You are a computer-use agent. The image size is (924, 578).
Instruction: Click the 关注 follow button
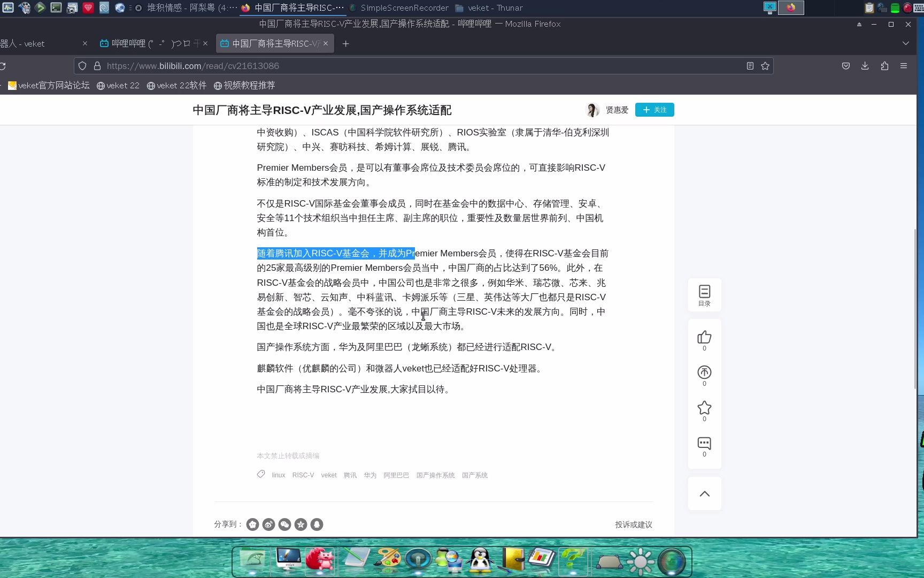point(654,110)
